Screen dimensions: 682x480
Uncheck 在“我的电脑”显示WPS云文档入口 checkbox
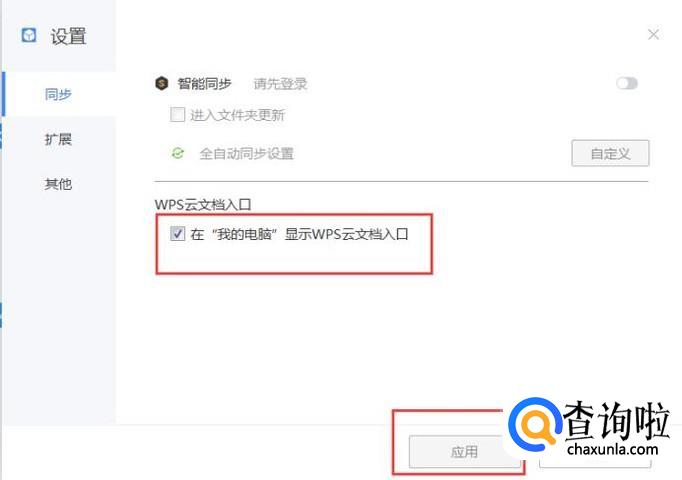coord(177,233)
